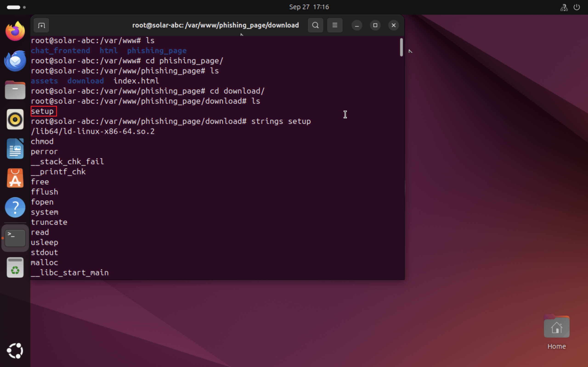
Task: Open the power system menu
Action: point(577,7)
